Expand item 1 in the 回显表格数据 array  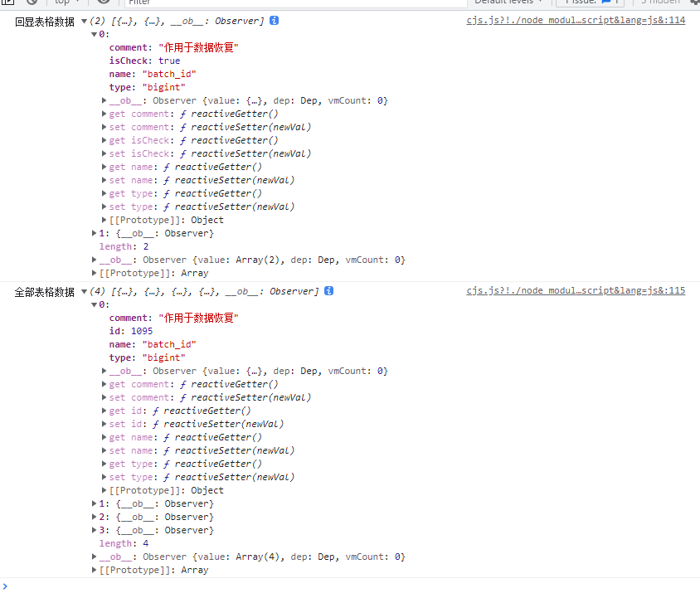pyautogui.click(x=94, y=233)
